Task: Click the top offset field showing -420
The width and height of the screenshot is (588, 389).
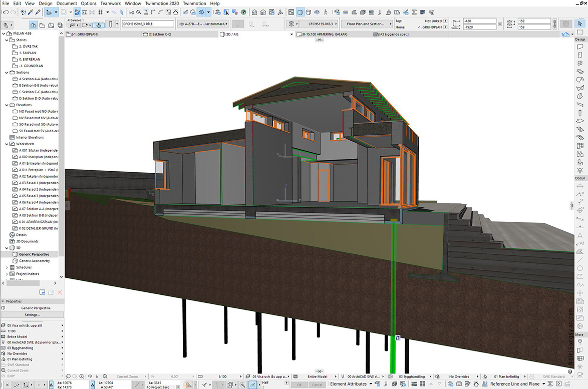Action: click(x=480, y=21)
